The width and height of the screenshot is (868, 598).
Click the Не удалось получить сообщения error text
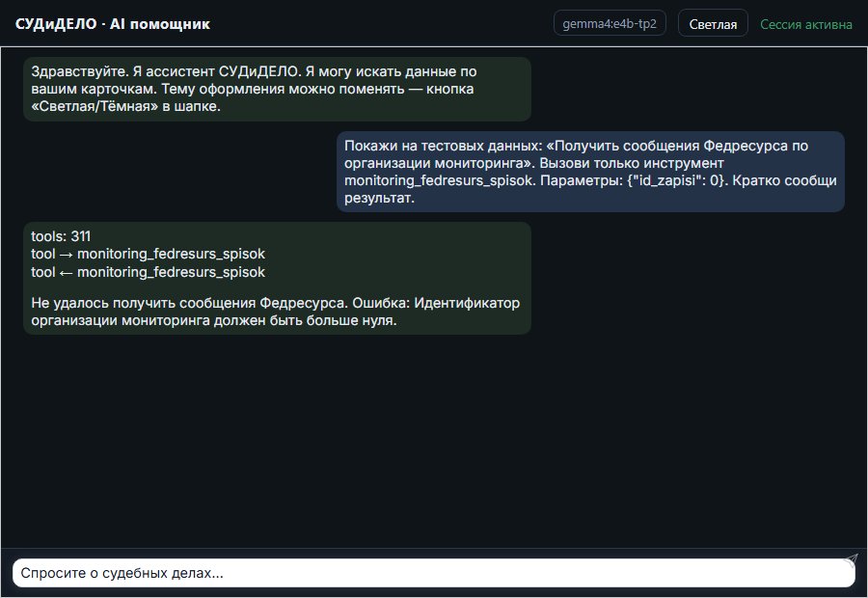pos(275,312)
